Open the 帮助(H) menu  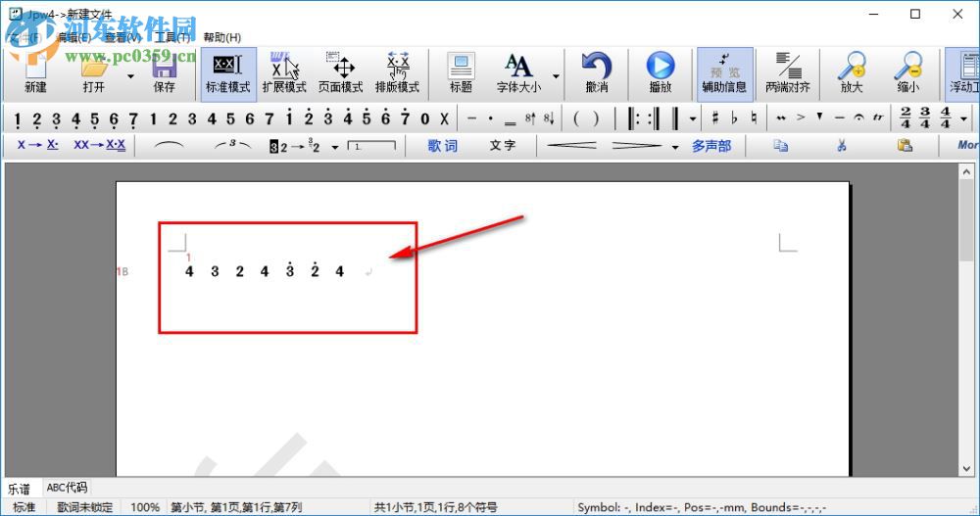pos(221,37)
